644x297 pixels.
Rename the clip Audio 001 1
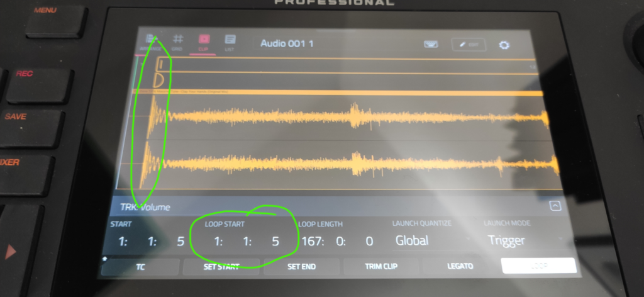pyautogui.click(x=287, y=43)
